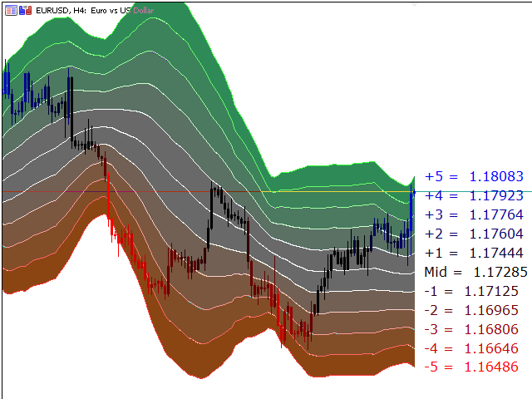The image size is (532, 399).
Task: Click the latest blue candlestick
Action: (411, 220)
